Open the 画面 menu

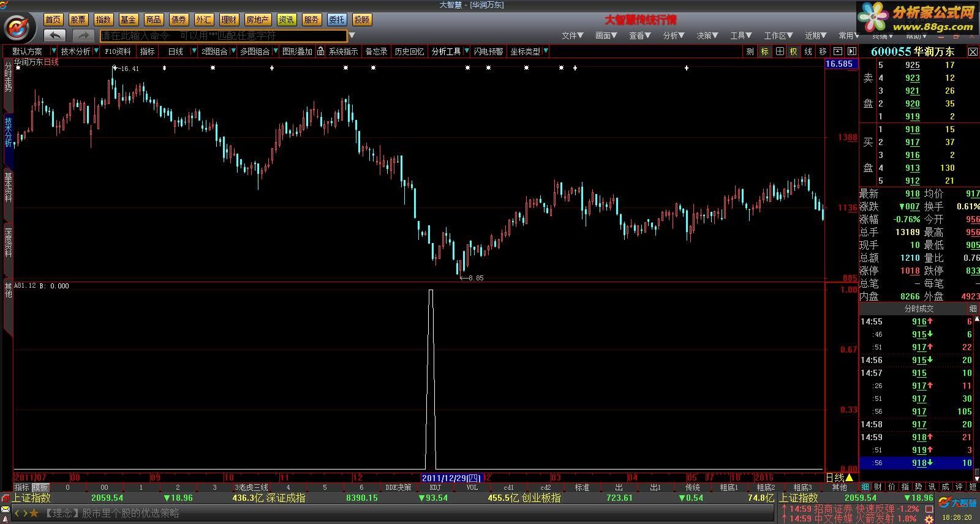(606, 36)
